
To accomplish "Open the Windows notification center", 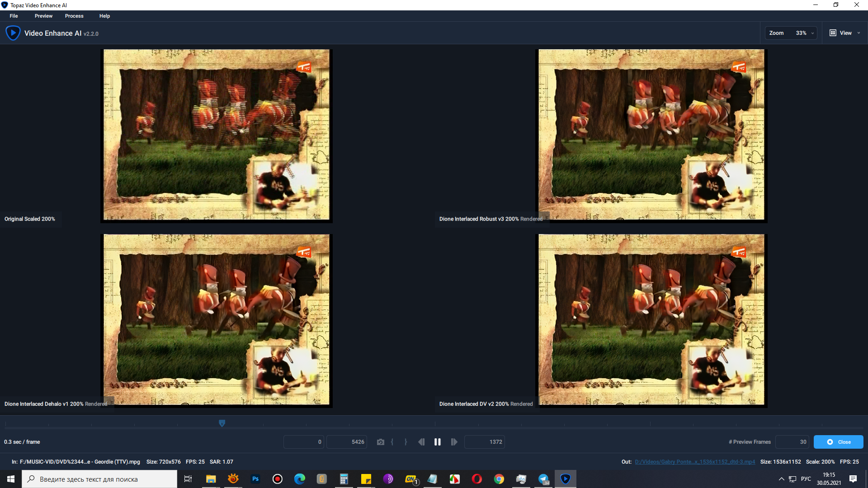I will (x=853, y=479).
